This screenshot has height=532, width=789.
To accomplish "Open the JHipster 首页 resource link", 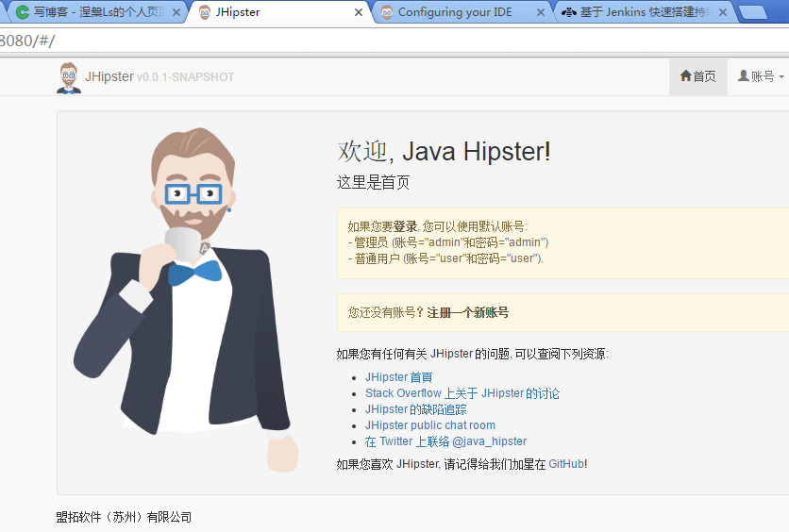I will click(x=398, y=377).
